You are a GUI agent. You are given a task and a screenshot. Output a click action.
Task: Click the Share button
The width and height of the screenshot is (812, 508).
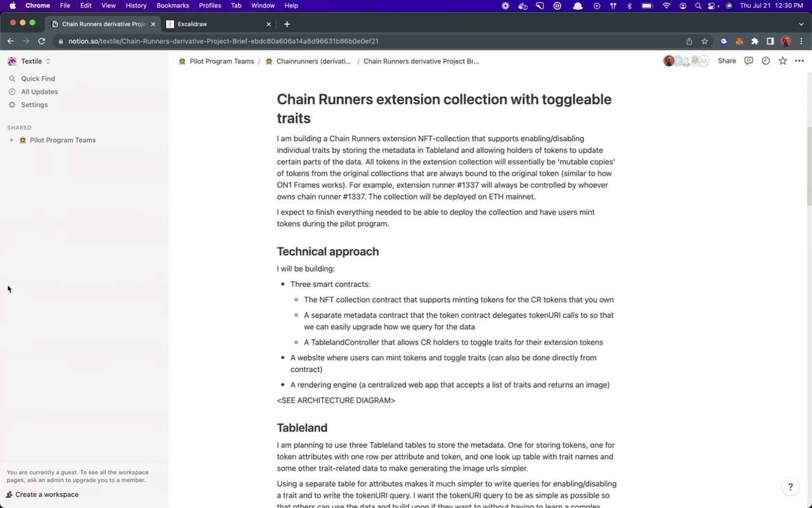coord(727,61)
